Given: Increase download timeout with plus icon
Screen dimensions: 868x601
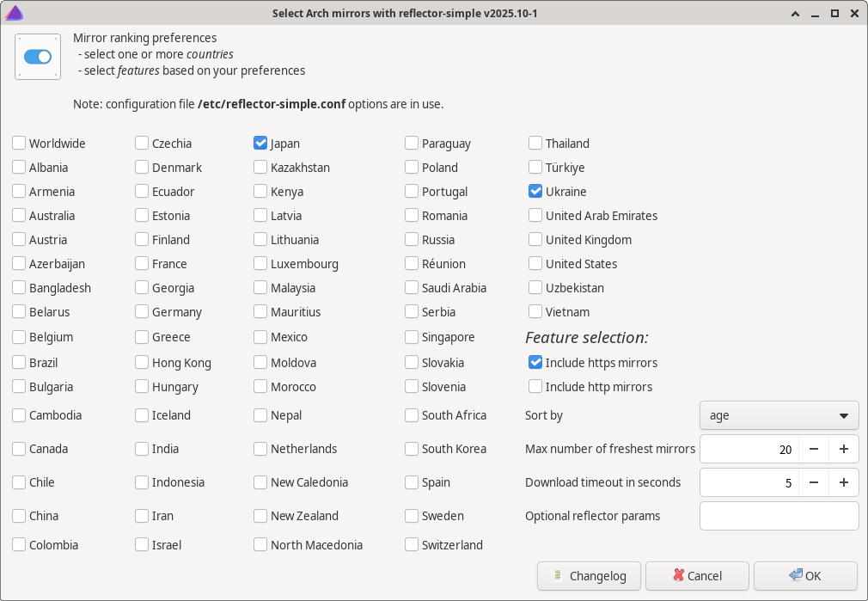Looking at the screenshot, I should click(x=844, y=482).
